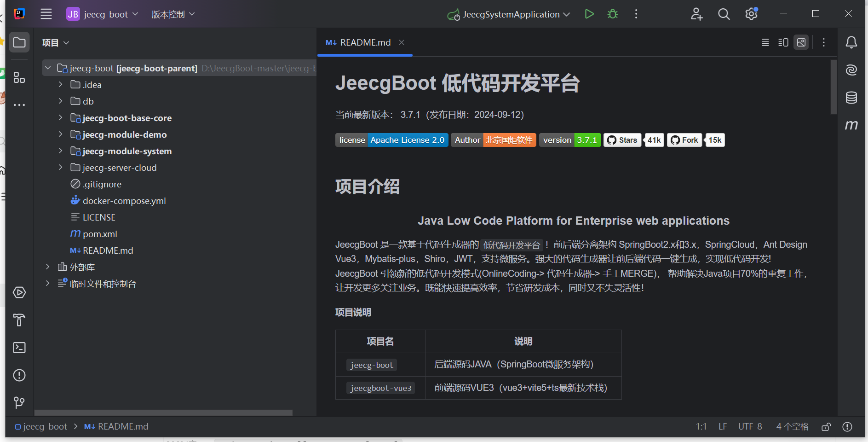Expand the .idea folder

point(60,85)
